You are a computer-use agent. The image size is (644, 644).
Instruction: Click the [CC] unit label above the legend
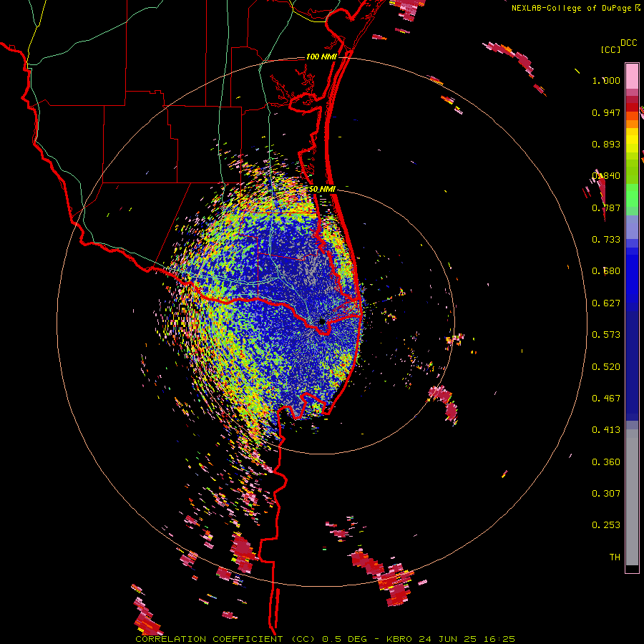[610, 49]
